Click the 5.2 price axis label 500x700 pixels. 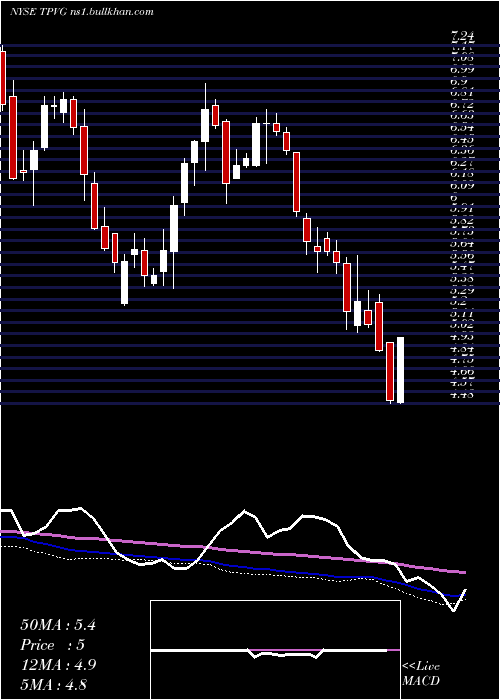[x=459, y=302]
